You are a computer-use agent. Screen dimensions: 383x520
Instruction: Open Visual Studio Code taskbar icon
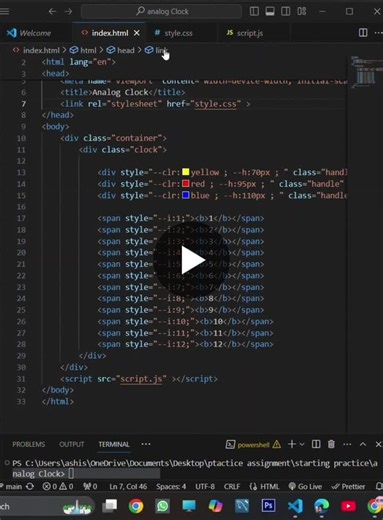[295, 506]
